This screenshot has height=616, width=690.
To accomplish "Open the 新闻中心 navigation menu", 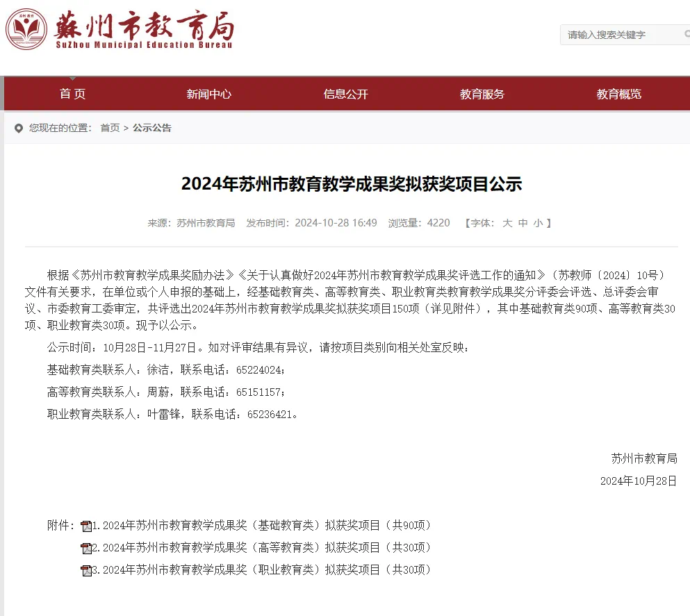I will [x=209, y=94].
